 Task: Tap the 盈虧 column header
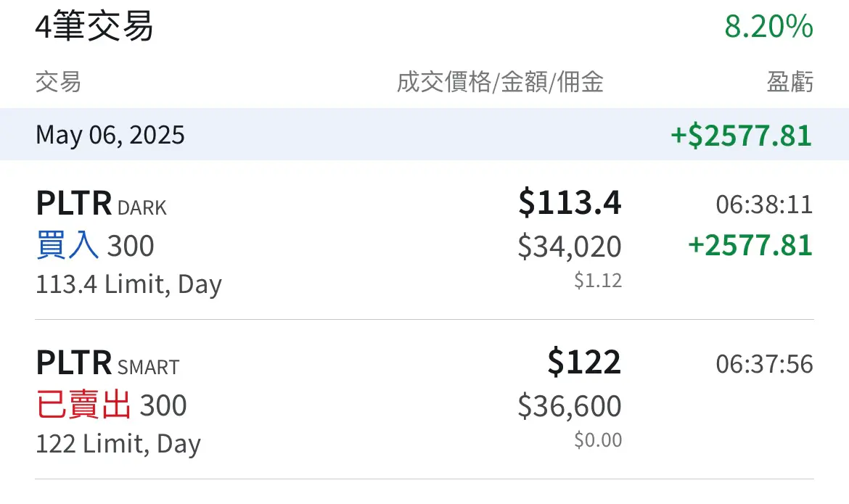click(790, 82)
